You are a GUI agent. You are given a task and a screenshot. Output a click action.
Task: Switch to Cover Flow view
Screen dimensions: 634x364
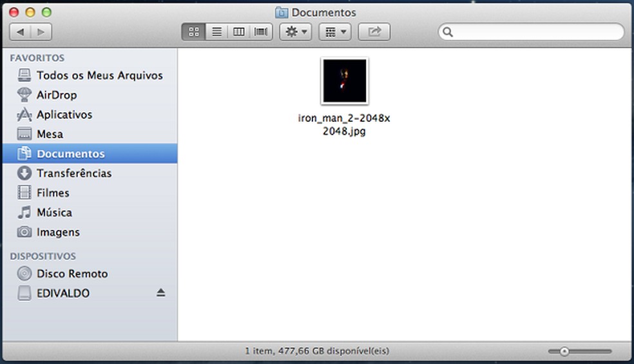(261, 32)
